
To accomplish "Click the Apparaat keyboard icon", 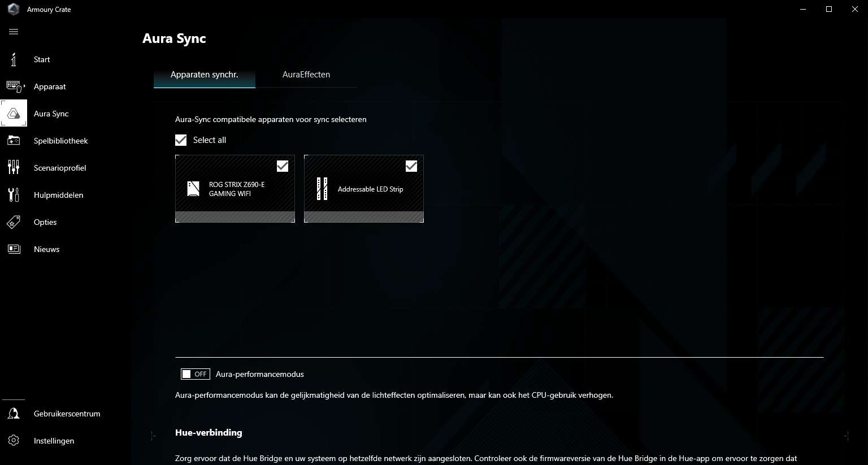I will [14, 86].
